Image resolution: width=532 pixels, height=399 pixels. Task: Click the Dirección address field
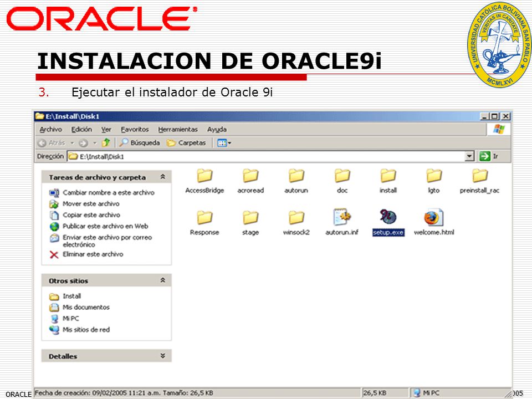click(x=267, y=156)
